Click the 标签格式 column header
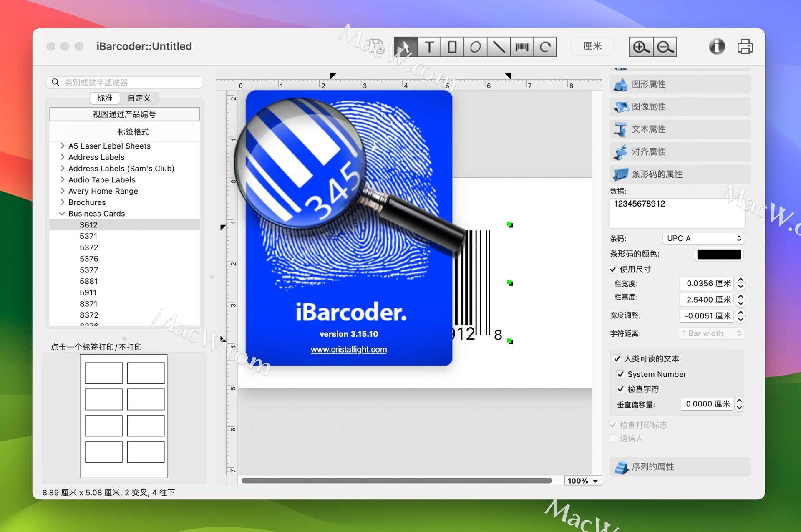This screenshot has width=801, height=532. coord(124,132)
